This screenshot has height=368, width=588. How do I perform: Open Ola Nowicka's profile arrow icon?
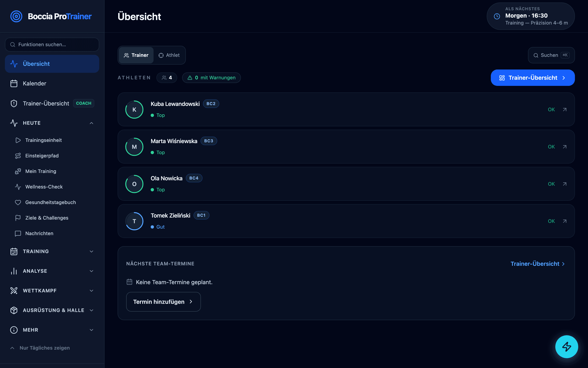pos(565,184)
